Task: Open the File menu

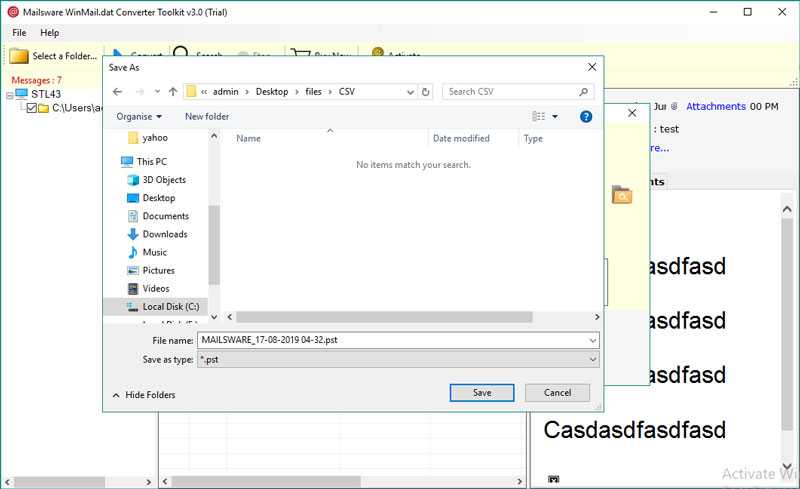Action: coord(19,33)
